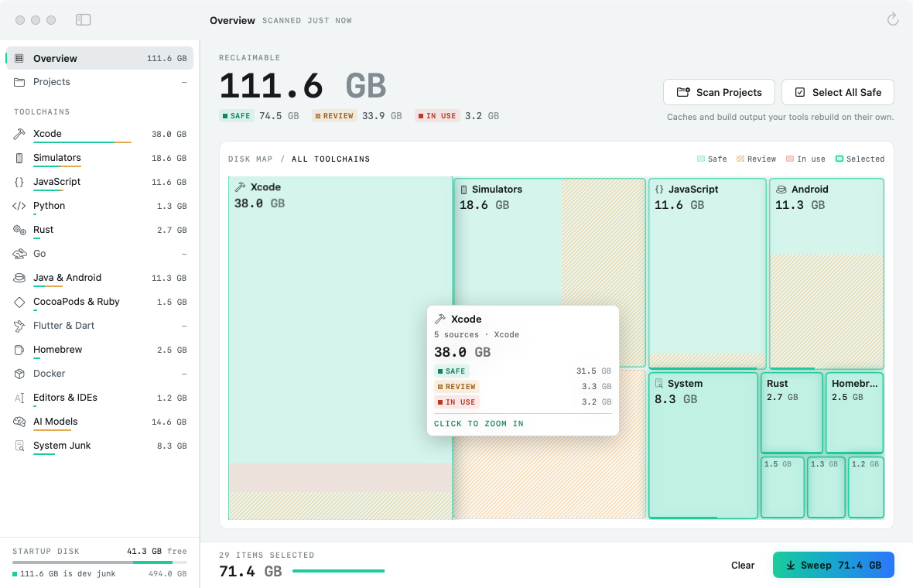Click the selection progress bar beside 71.4 GB

coord(338,571)
